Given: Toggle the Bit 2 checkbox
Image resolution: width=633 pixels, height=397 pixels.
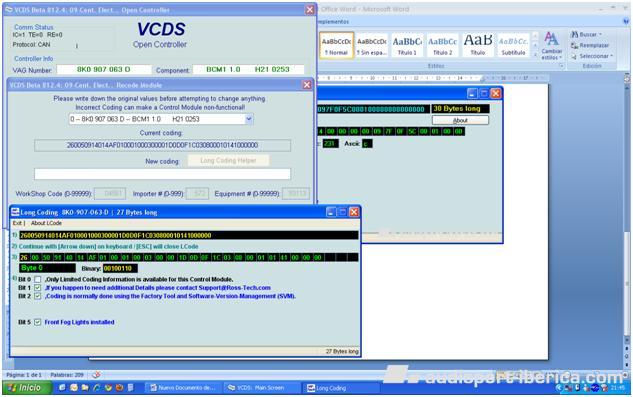Looking at the screenshot, I should click(38, 296).
